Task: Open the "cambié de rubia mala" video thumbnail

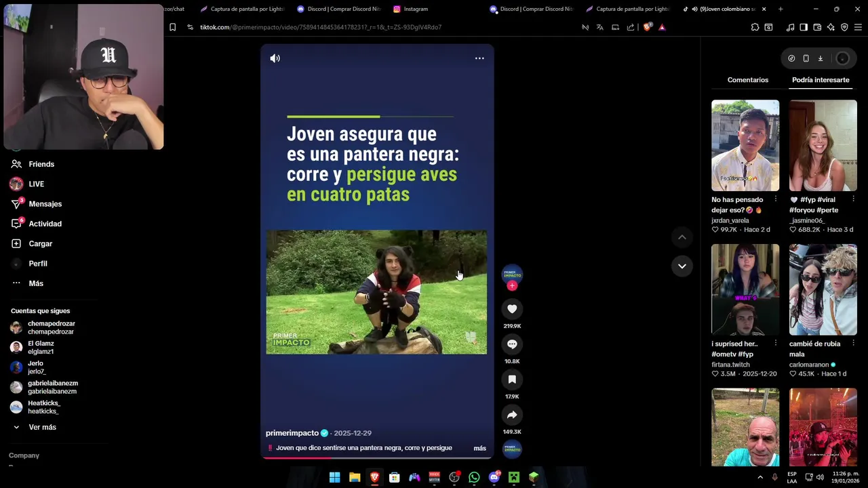Action: pyautogui.click(x=823, y=289)
